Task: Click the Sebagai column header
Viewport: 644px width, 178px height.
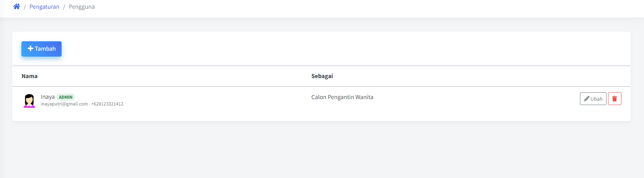Action: coord(322,76)
